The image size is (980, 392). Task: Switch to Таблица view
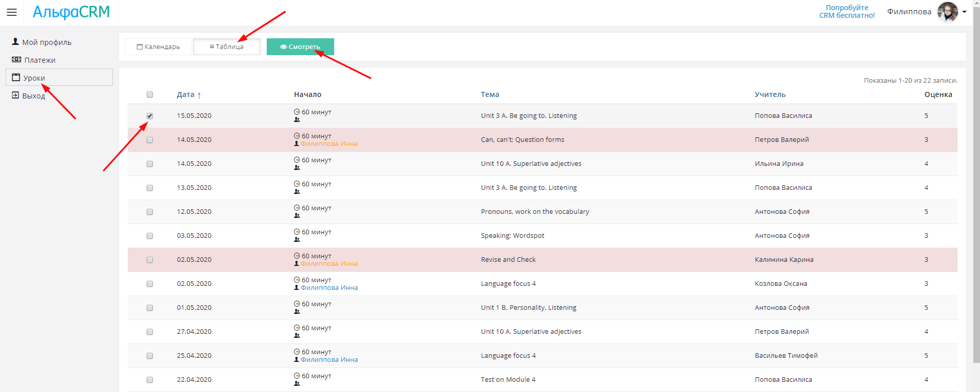(226, 47)
